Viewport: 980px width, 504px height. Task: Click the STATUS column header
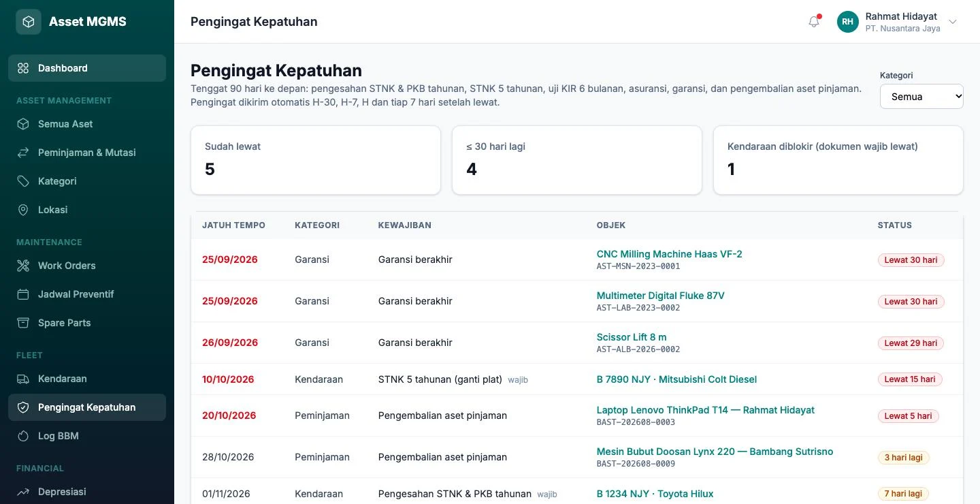pos(895,225)
